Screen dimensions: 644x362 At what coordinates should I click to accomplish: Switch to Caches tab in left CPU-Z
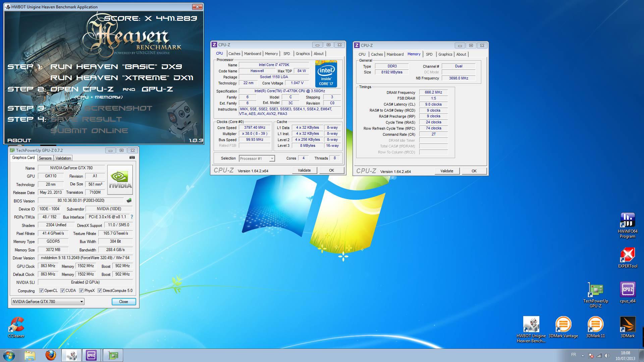tap(234, 54)
